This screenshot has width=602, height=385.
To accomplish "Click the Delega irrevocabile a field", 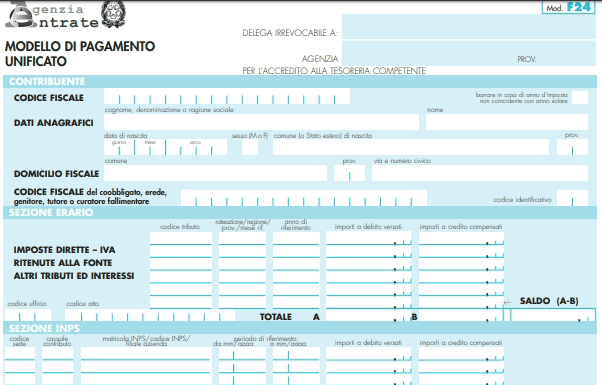I will coord(468,27).
